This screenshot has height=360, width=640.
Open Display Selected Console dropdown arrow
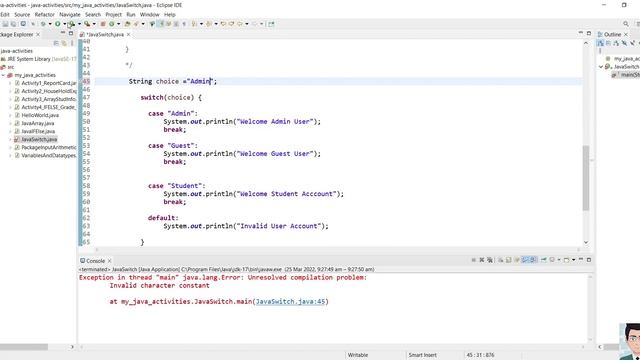[559, 260]
